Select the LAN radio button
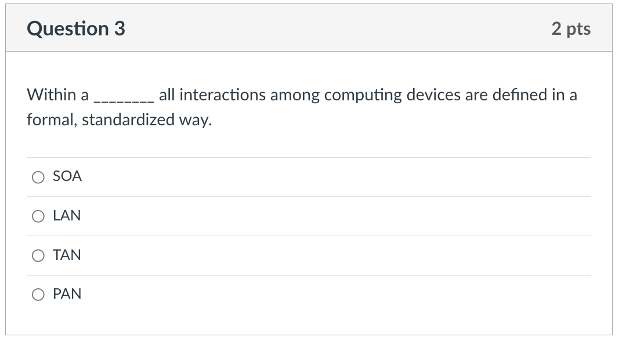This screenshot has width=644, height=355. pos(38,216)
